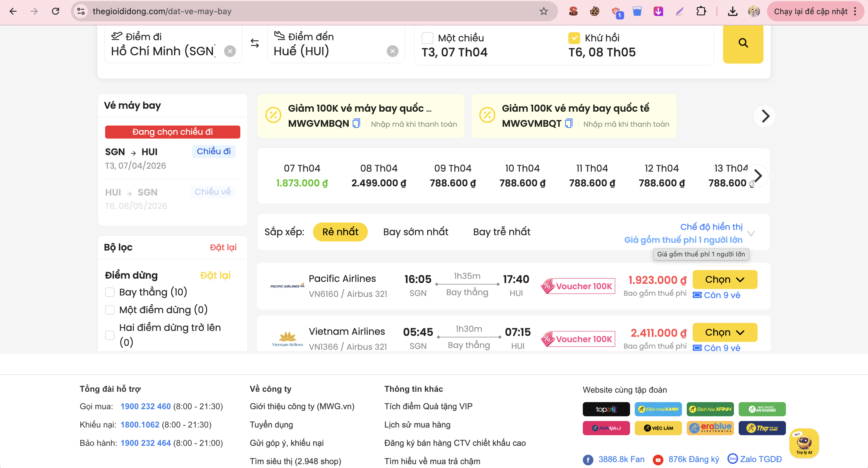This screenshot has height=468, width=868.
Task: Clear the Hồ Chí Minh departure field
Action: (230, 51)
